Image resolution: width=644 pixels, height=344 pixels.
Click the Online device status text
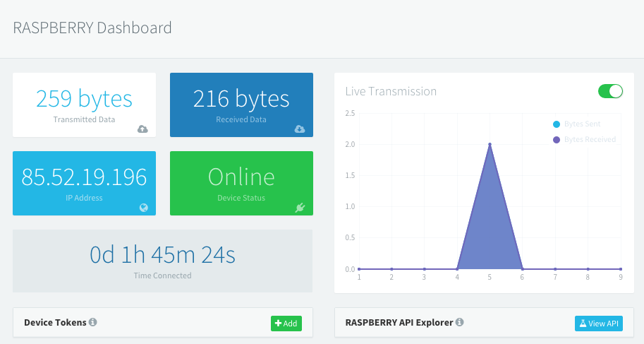[241, 177]
